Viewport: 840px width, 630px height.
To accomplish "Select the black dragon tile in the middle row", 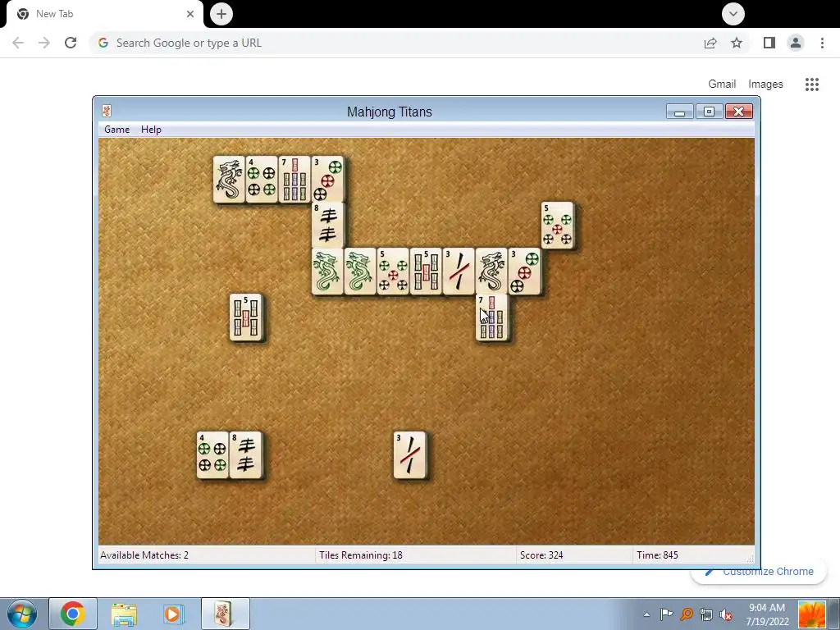I will pyautogui.click(x=491, y=271).
